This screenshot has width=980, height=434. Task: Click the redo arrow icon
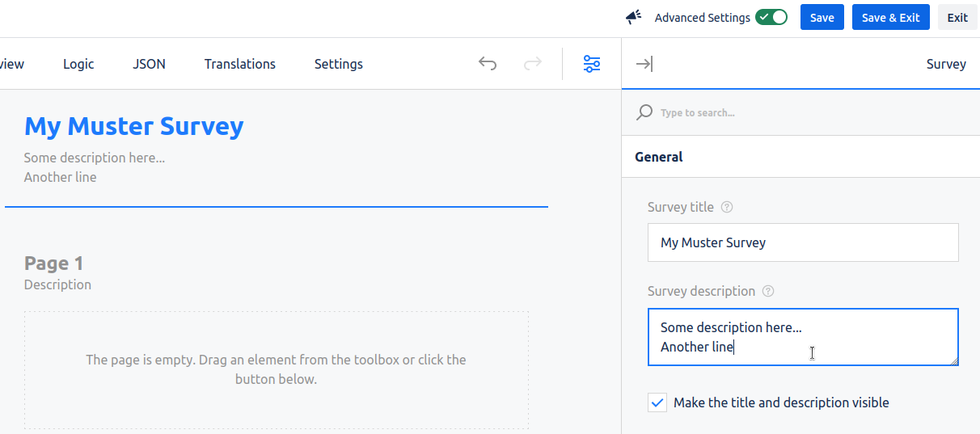click(x=532, y=64)
